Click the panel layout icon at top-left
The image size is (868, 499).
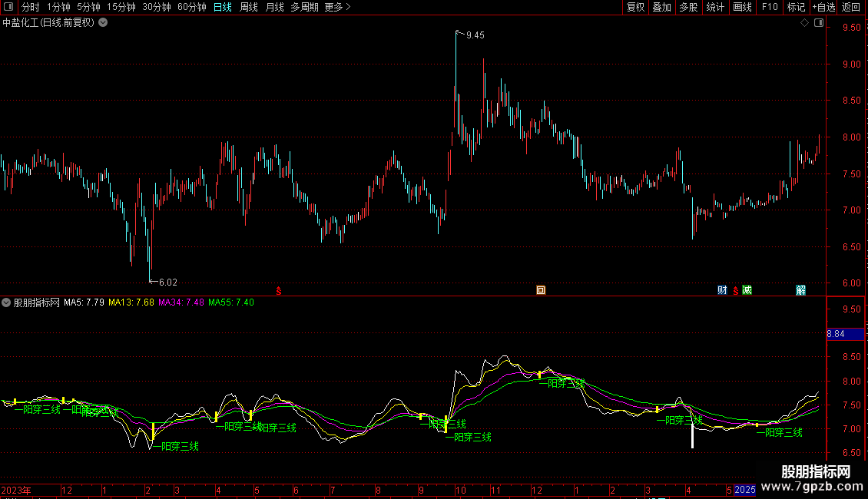[8, 7]
